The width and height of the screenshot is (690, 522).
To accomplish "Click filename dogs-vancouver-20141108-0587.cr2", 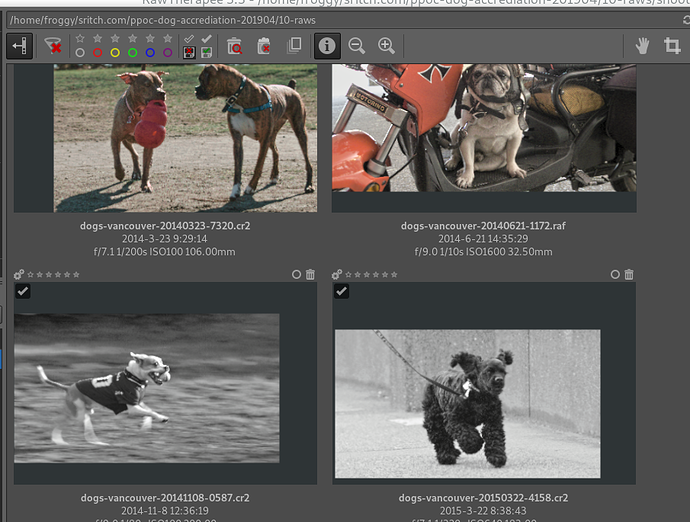I will pos(165,498).
